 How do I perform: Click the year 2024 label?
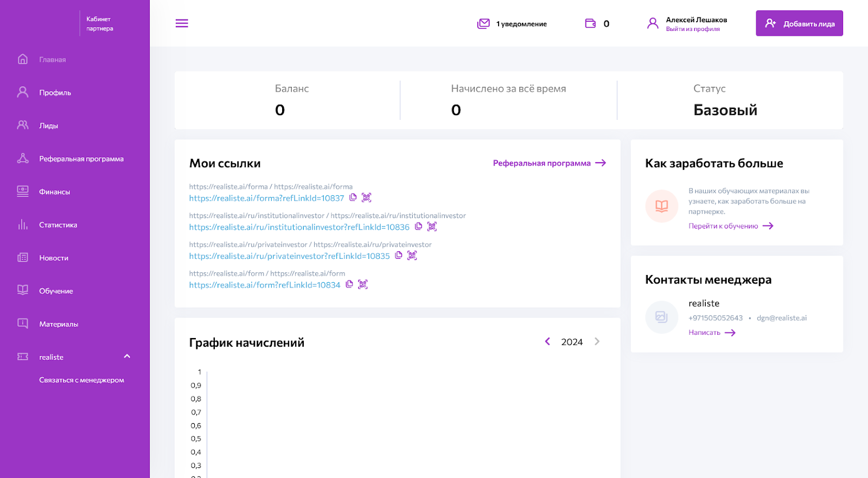pos(572,342)
